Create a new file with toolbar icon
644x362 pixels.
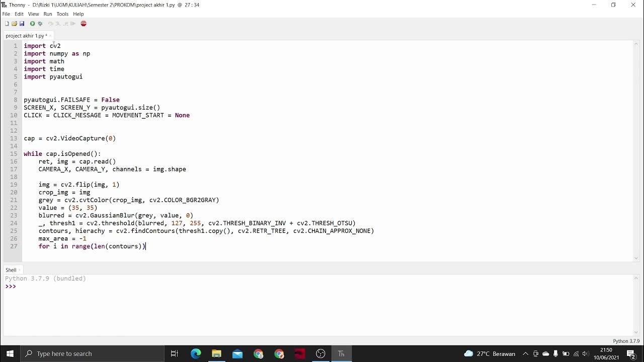7,24
